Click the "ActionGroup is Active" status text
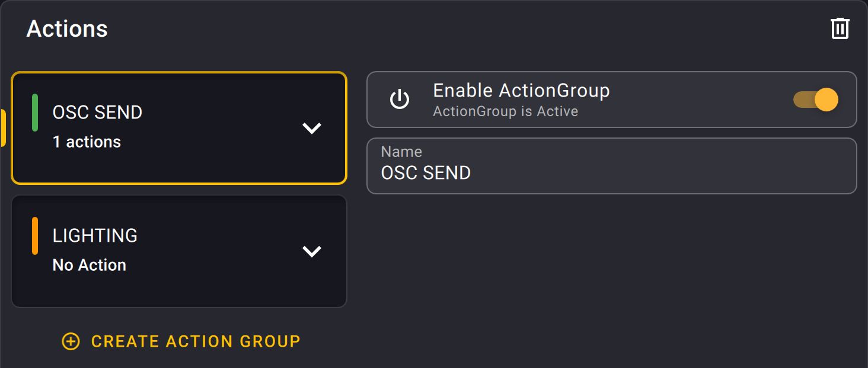The width and height of the screenshot is (868, 368). (505, 111)
